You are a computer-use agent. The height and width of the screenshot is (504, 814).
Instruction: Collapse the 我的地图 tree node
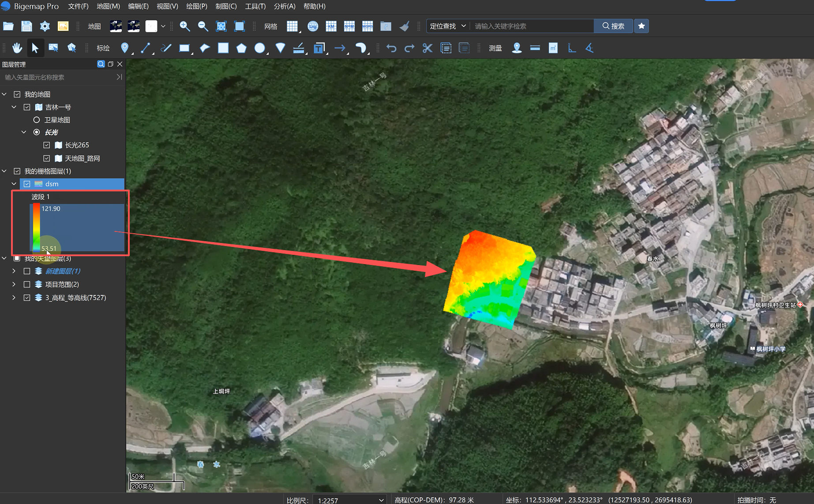pos(4,94)
